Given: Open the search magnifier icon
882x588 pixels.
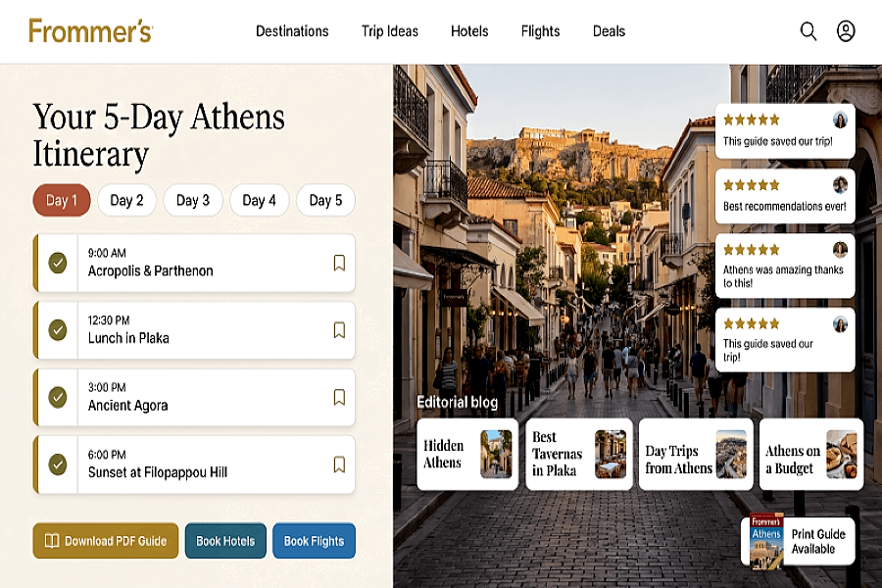Looking at the screenshot, I should pos(808,31).
